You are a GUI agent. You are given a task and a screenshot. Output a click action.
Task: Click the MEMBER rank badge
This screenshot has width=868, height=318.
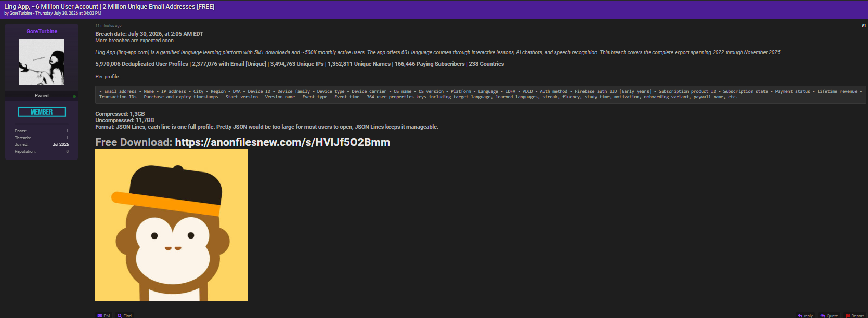click(42, 112)
